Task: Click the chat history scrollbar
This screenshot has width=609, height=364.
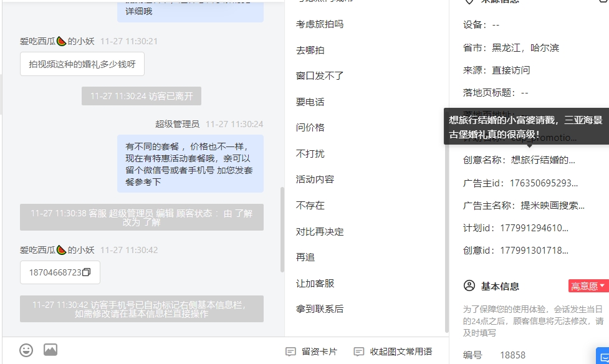Action: click(x=282, y=229)
